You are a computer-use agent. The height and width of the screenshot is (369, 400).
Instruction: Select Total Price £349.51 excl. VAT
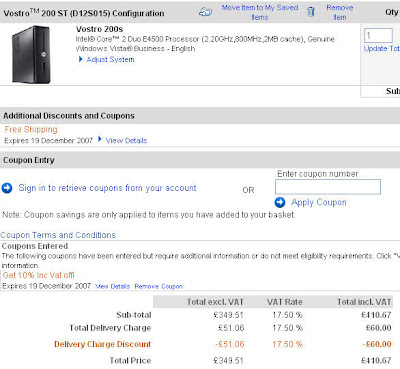point(228,361)
